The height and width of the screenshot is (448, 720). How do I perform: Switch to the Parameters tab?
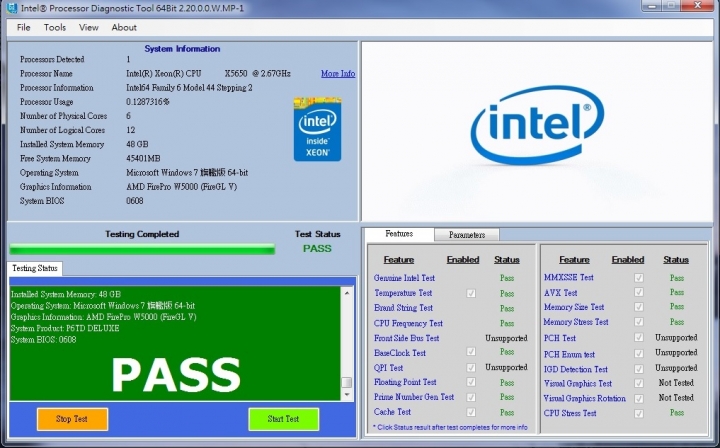(467, 235)
